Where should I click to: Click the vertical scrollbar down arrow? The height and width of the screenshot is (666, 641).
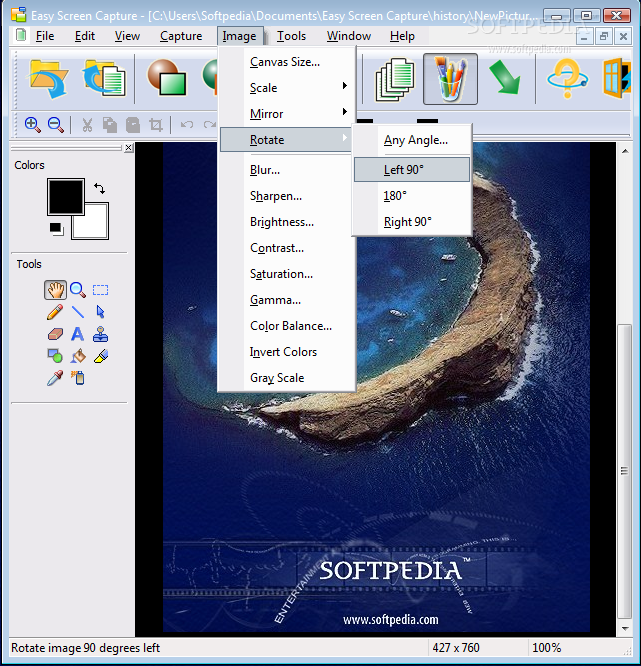(625, 628)
